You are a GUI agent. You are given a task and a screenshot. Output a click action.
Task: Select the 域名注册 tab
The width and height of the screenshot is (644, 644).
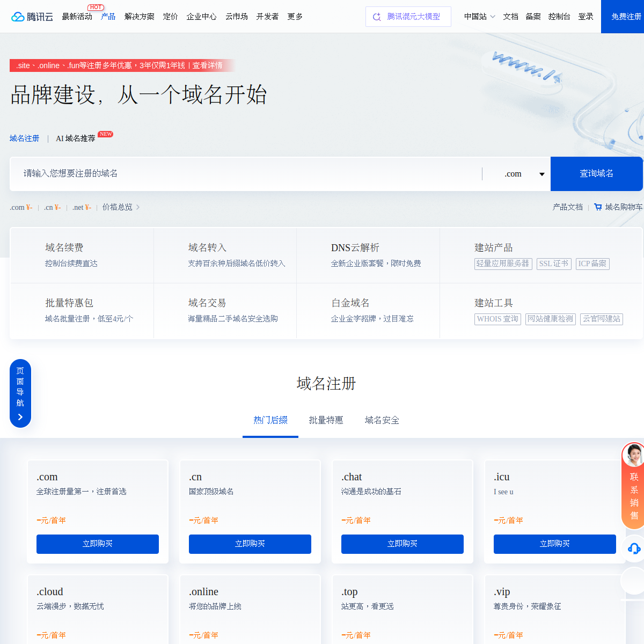(25, 138)
